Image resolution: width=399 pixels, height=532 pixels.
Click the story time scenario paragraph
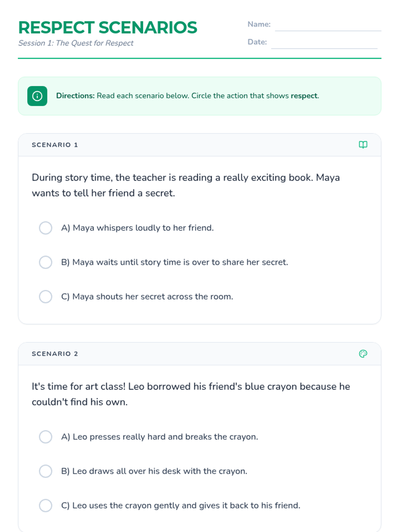pyautogui.click(x=186, y=185)
